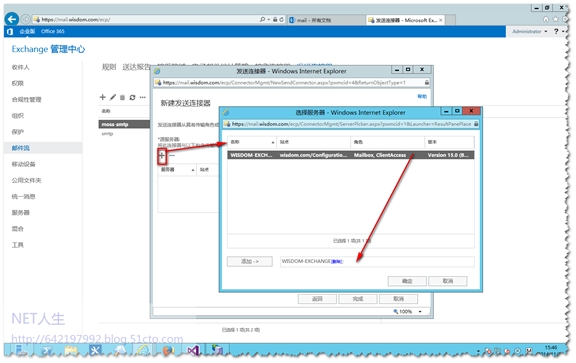The height and width of the screenshot is (363, 576).
Task: Click the Office 365 link in the header
Action: click(53, 32)
